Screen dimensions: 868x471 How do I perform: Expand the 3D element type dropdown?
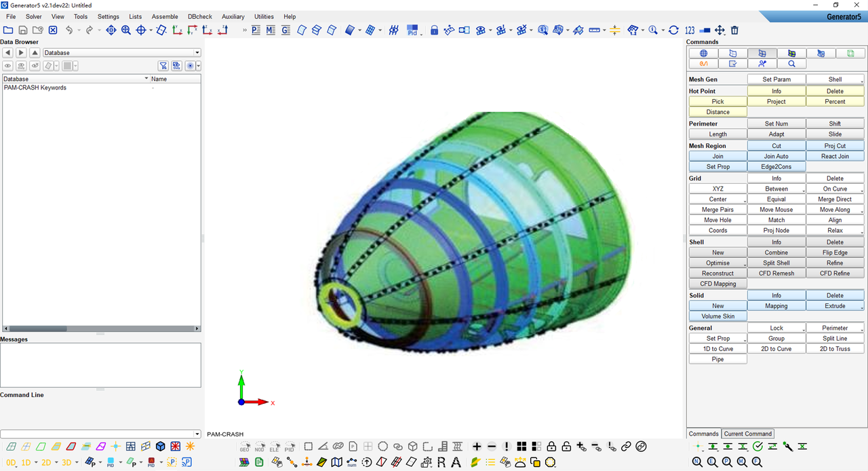(77, 463)
